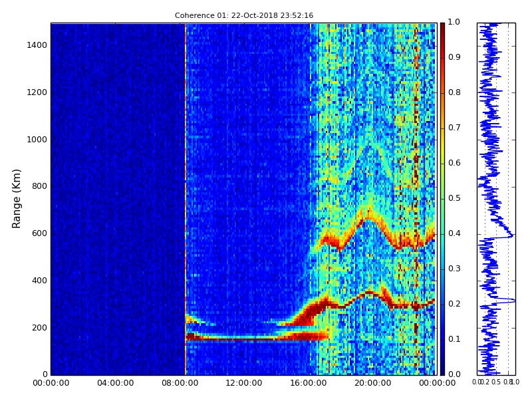Click the 08:00:00 time axis label
532x399 pixels.
[180, 383]
